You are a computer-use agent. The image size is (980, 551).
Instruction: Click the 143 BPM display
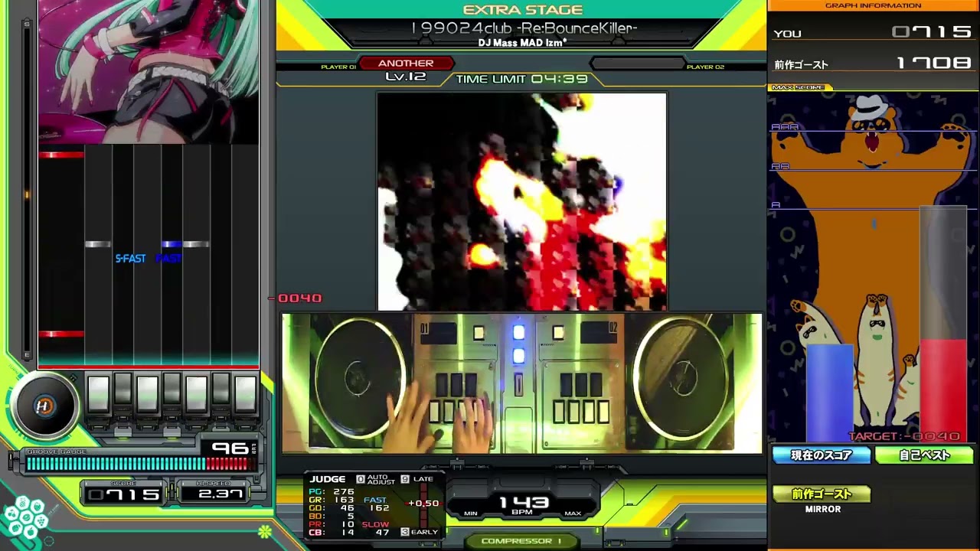[x=524, y=504]
